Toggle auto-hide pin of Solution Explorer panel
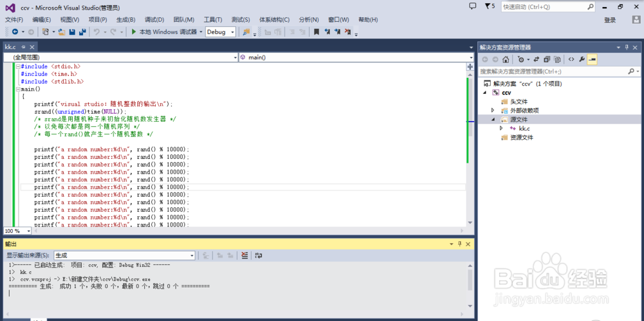Screen dimensions: 644x321 tap(627, 47)
